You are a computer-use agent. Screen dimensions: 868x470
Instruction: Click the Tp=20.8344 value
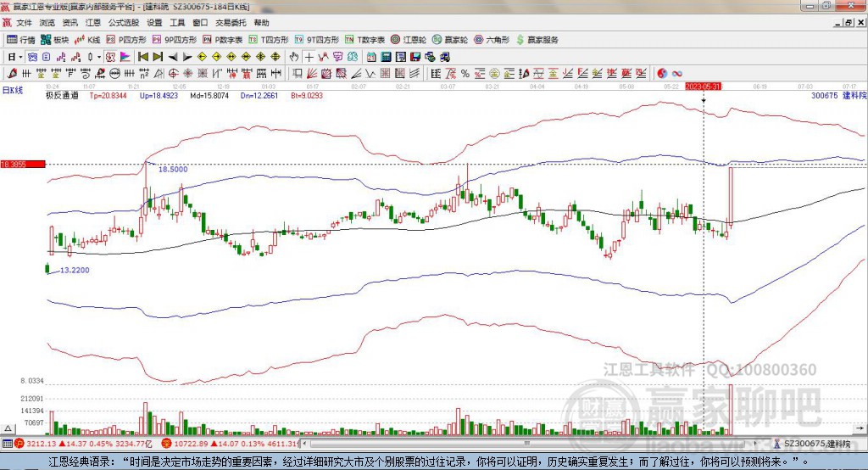coord(108,95)
